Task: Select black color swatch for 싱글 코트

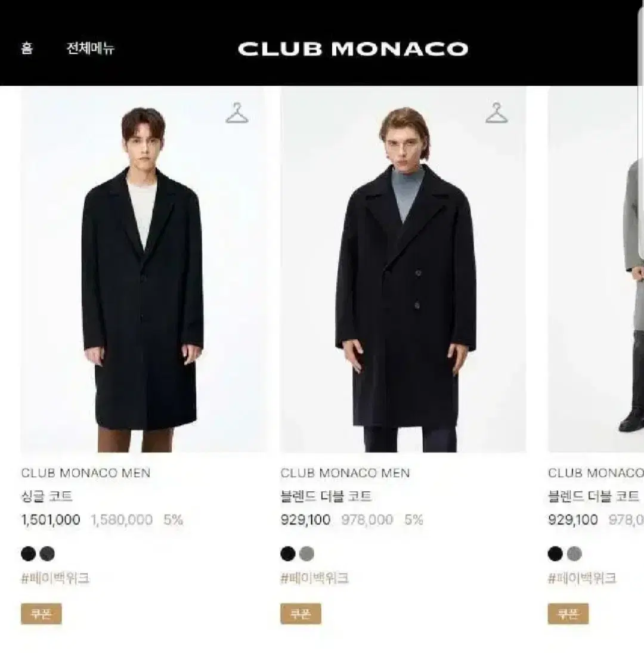Action: tap(29, 553)
